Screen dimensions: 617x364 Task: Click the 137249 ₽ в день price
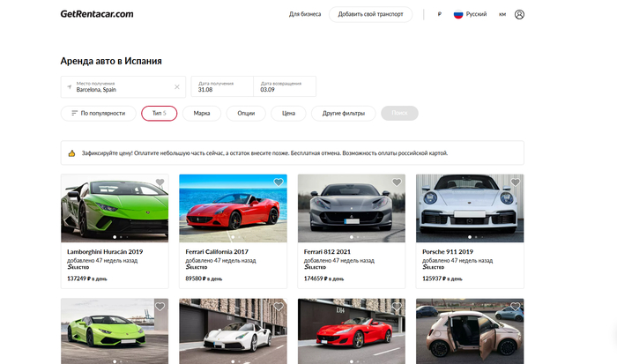click(x=87, y=279)
